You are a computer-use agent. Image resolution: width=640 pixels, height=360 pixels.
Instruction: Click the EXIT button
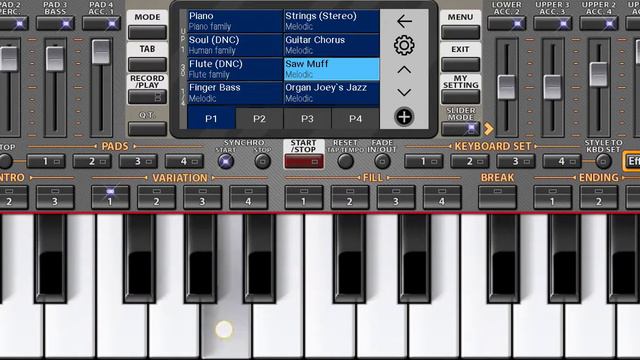[x=460, y=64]
